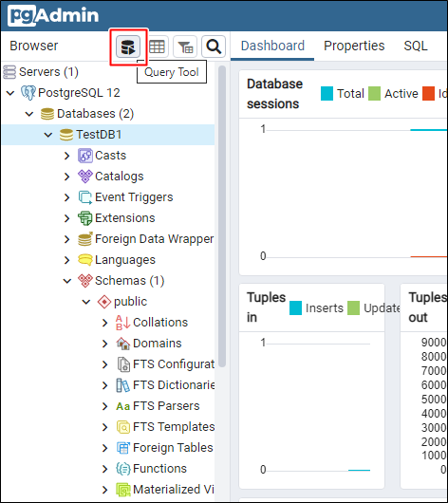
Task: Expand the Languages node
Action: click(x=66, y=260)
